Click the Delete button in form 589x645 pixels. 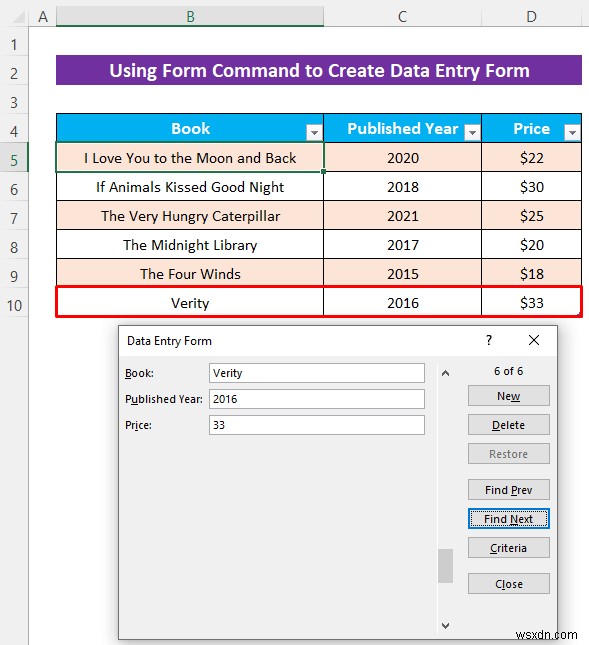508,425
